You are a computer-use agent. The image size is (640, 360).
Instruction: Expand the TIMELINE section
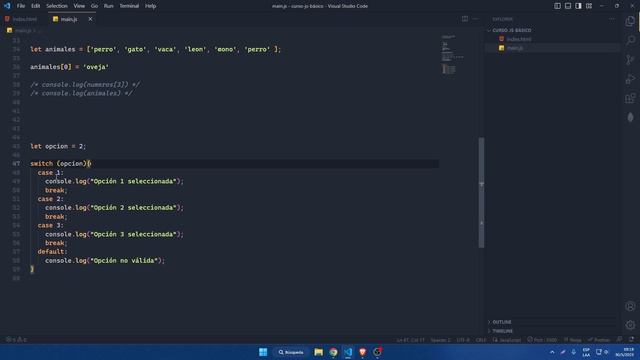[x=502, y=331]
